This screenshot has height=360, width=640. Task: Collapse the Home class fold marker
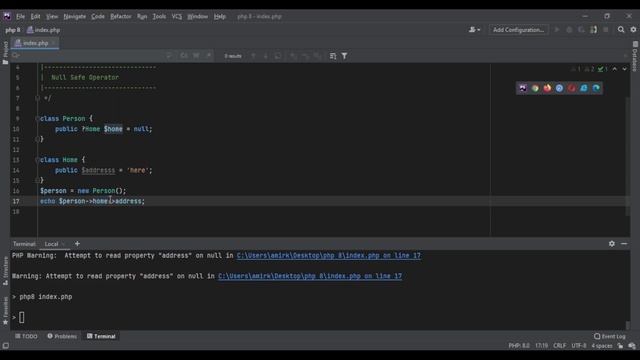tap(38, 160)
